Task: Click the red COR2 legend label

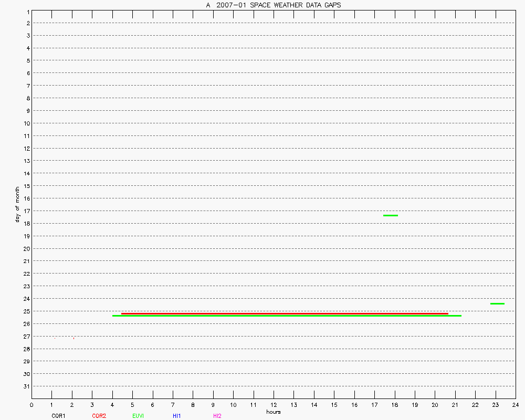Action: [99, 416]
